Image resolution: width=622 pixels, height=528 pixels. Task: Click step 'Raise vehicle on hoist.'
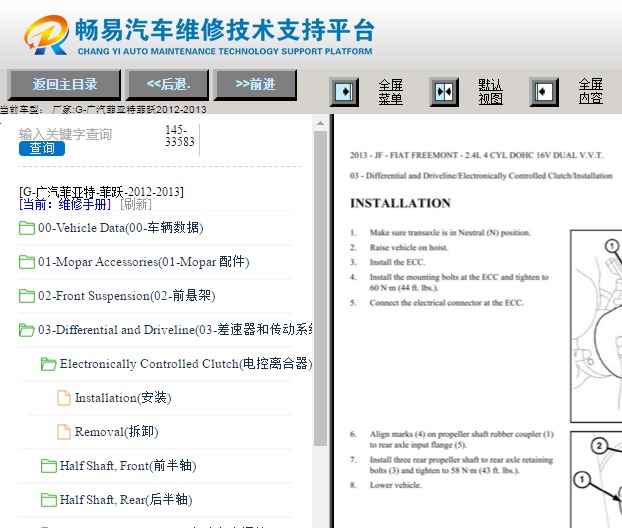(409, 248)
